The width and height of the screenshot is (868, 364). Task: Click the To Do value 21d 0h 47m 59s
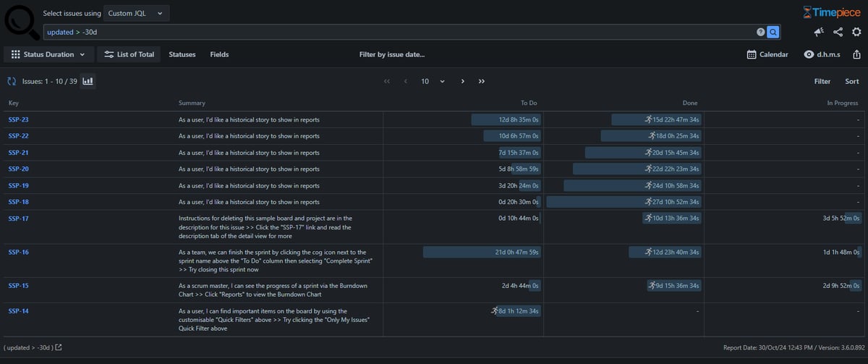pos(517,252)
